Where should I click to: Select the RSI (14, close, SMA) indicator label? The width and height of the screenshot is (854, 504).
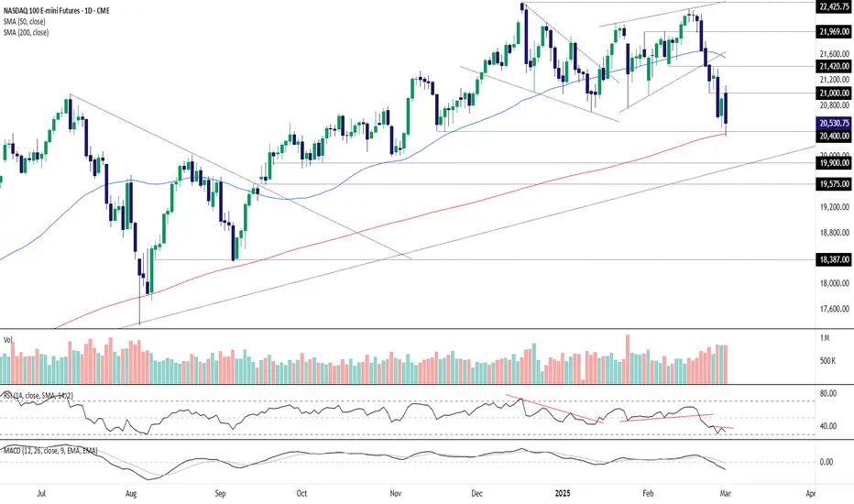38,395
